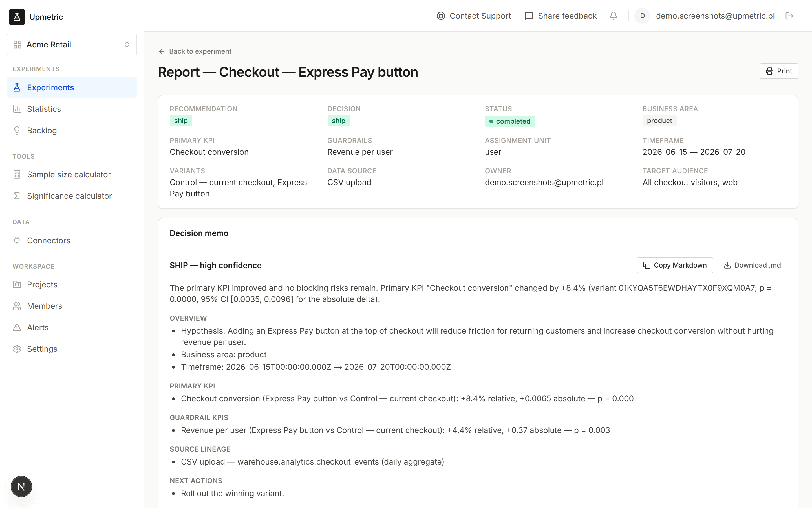Click the people icon next to Members
The height and width of the screenshot is (508, 812).
pyautogui.click(x=17, y=306)
